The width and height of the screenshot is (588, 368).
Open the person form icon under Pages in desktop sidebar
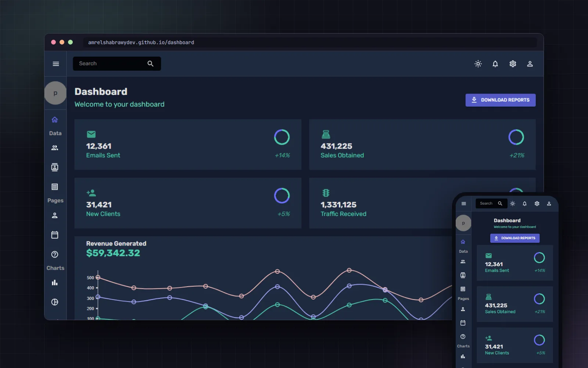pyautogui.click(x=55, y=215)
